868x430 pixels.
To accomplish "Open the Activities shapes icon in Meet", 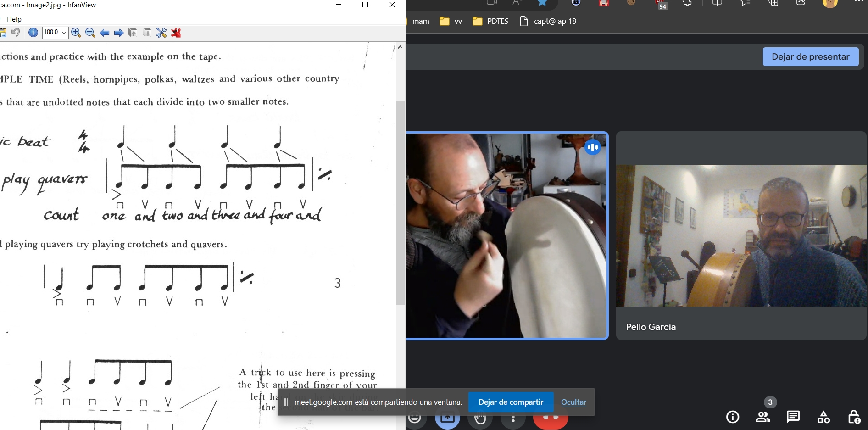I will 823,417.
